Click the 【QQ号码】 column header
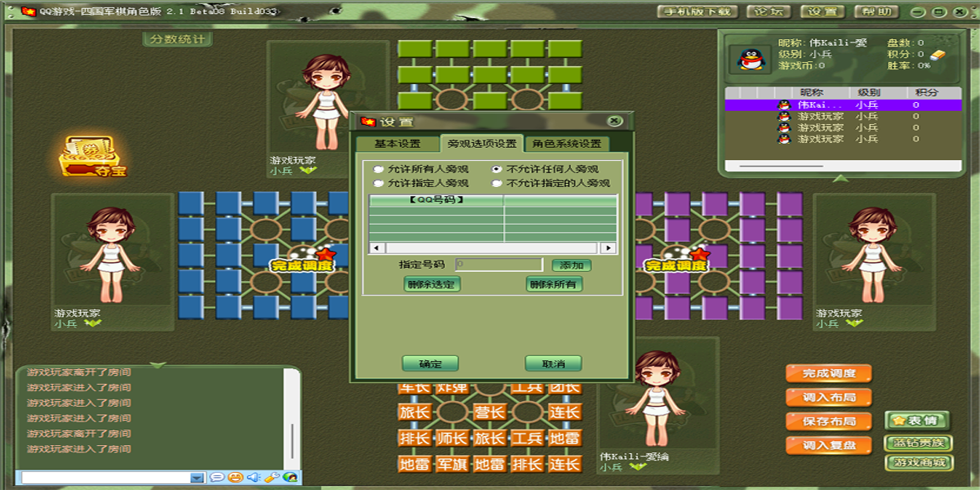The width and height of the screenshot is (980, 490). (437, 199)
